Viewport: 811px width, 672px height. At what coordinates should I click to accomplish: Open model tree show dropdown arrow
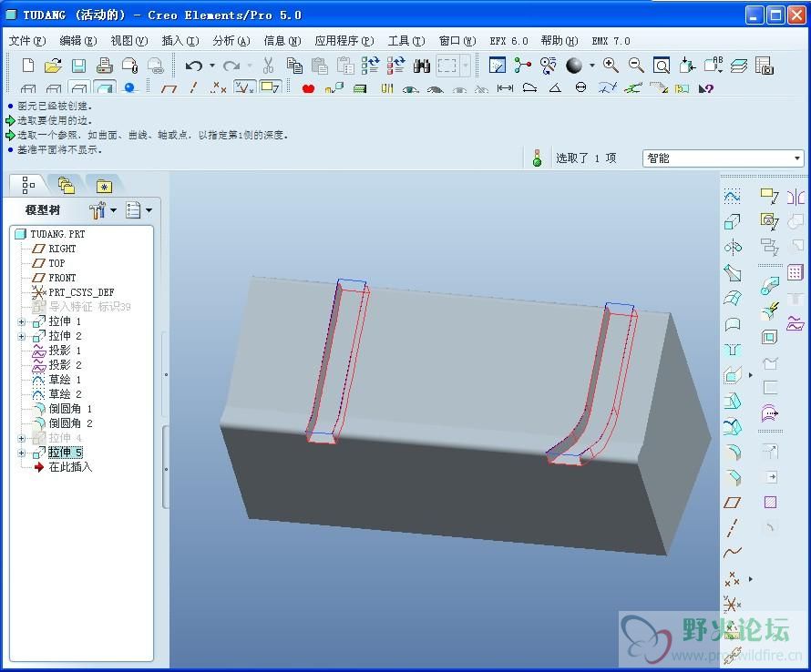149,210
